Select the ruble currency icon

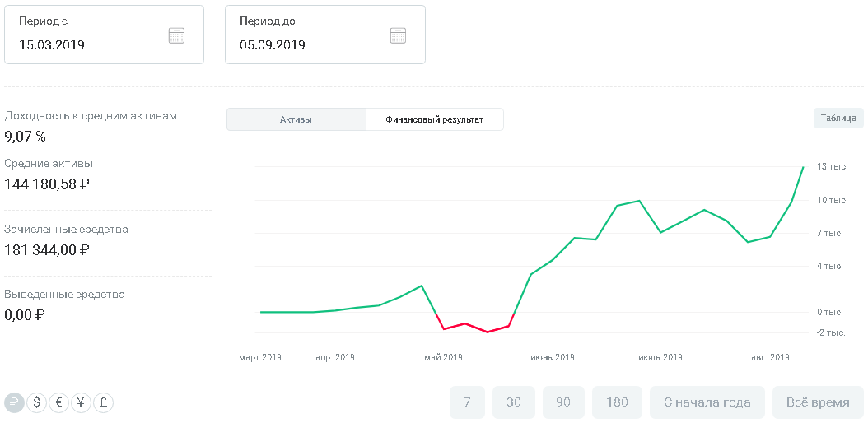click(x=14, y=402)
